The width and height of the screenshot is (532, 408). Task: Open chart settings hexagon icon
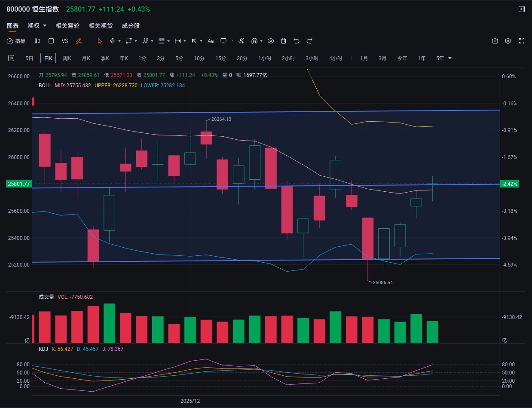[x=508, y=41]
